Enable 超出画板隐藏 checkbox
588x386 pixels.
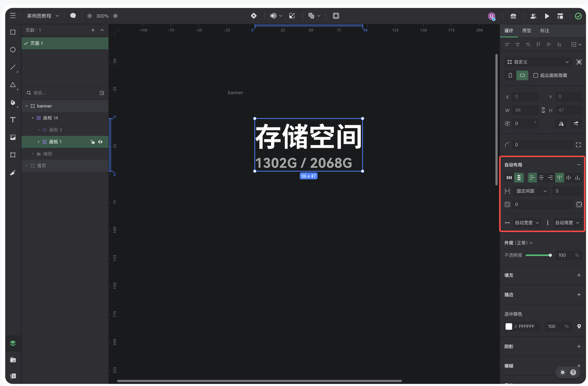tap(536, 75)
